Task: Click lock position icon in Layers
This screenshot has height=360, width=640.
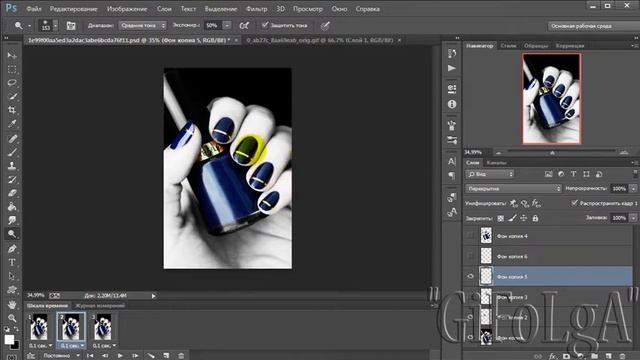Action: [x=523, y=218]
